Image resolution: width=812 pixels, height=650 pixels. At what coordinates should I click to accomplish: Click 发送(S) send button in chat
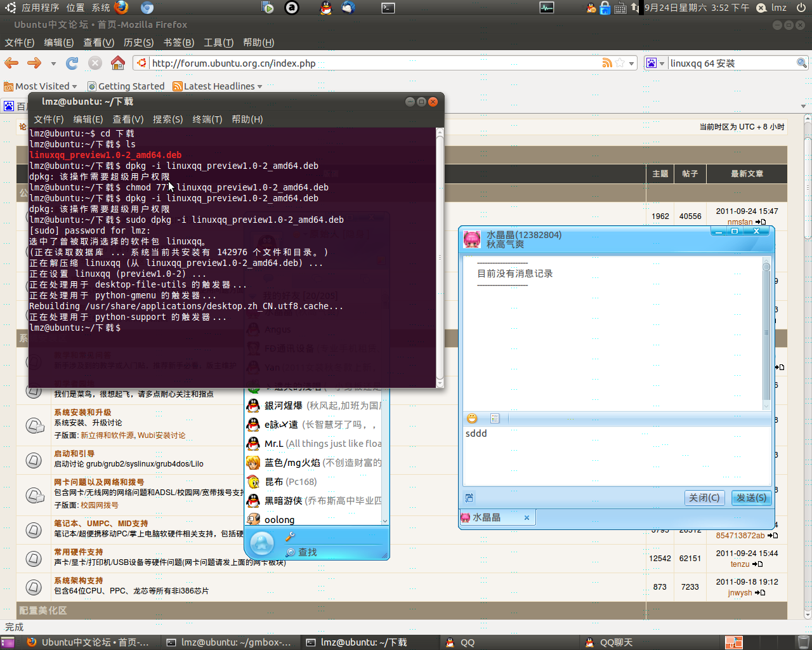pyautogui.click(x=751, y=498)
